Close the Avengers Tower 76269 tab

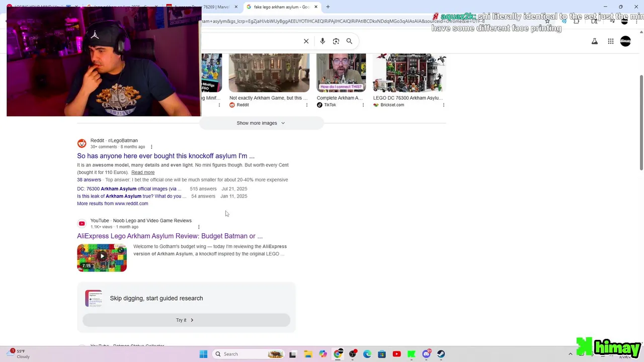[x=236, y=7]
